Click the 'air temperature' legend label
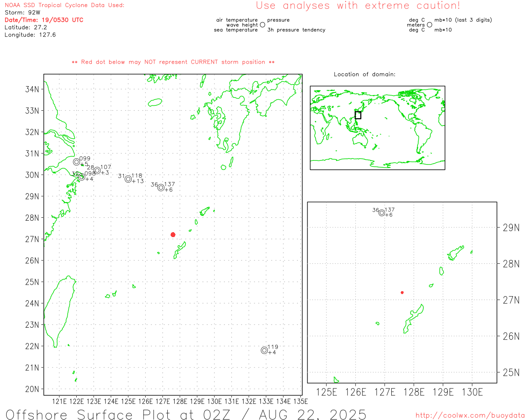 pos(237,20)
